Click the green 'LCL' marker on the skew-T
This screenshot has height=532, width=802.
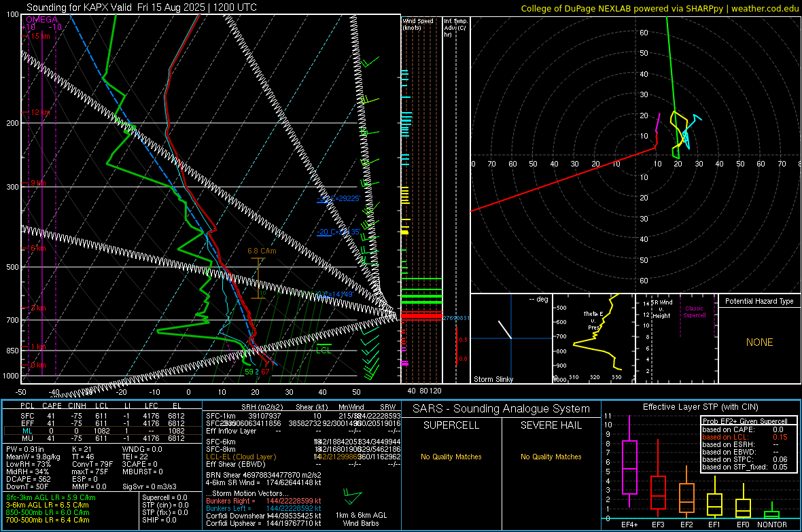[x=324, y=351]
